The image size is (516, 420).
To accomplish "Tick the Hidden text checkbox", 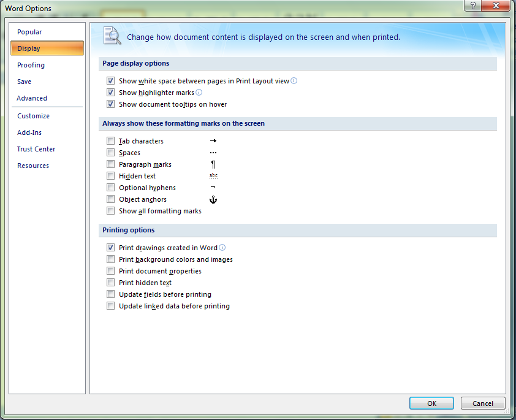I will pyautogui.click(x=110, y=176).
